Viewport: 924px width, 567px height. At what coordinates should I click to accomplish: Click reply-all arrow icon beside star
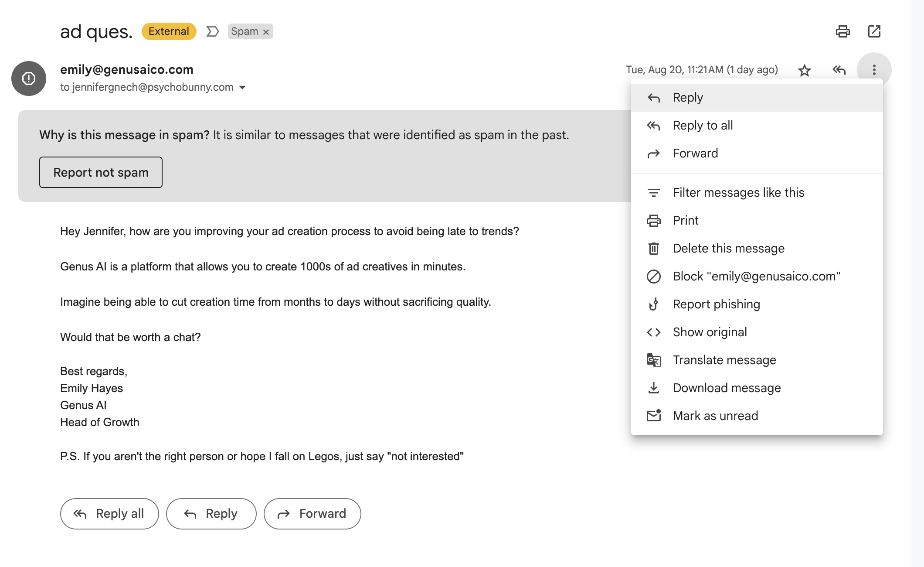[x=839, y=70]
